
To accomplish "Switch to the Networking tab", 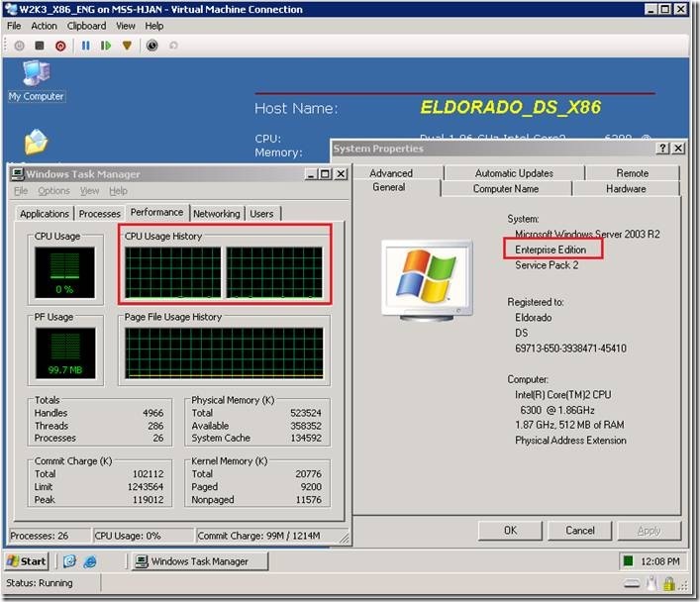I will pyautogui.click(x=217, y=214).
